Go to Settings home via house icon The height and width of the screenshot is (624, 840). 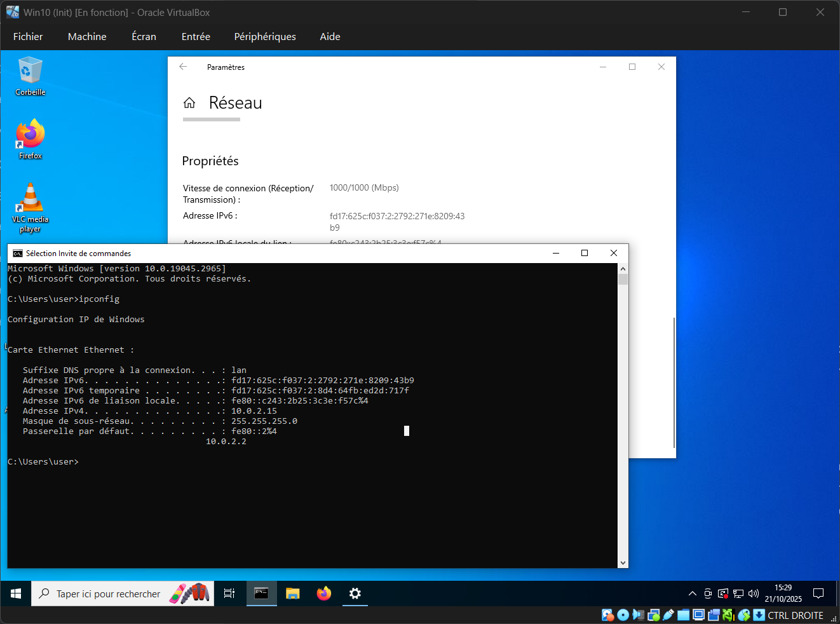pos(189,103)
